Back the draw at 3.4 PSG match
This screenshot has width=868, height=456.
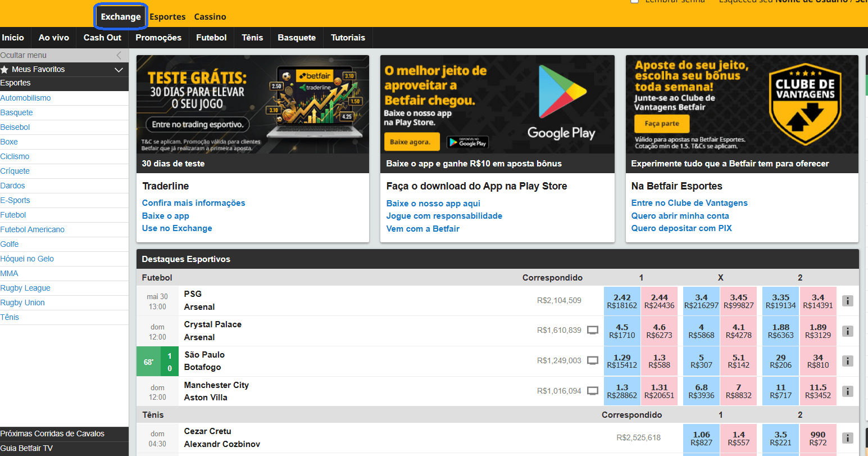[x=701, y=301]
